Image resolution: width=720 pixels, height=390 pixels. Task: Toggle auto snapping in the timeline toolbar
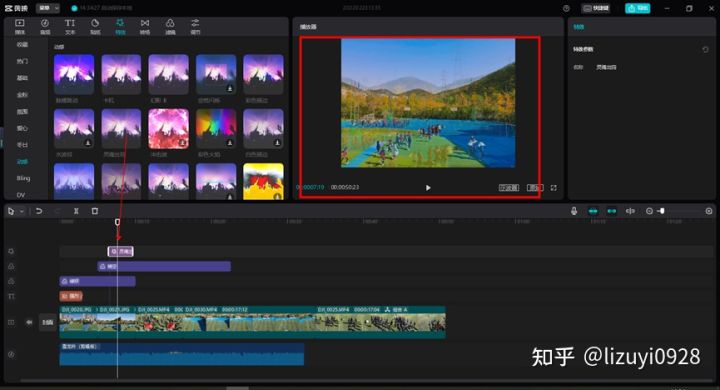(x=612, y=211)
